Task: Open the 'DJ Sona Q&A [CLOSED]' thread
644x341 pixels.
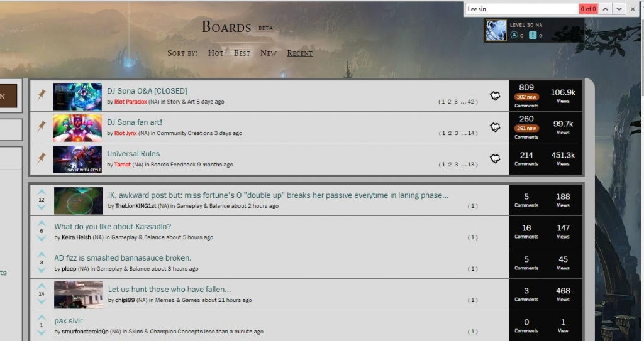Action: pos(147,91)
